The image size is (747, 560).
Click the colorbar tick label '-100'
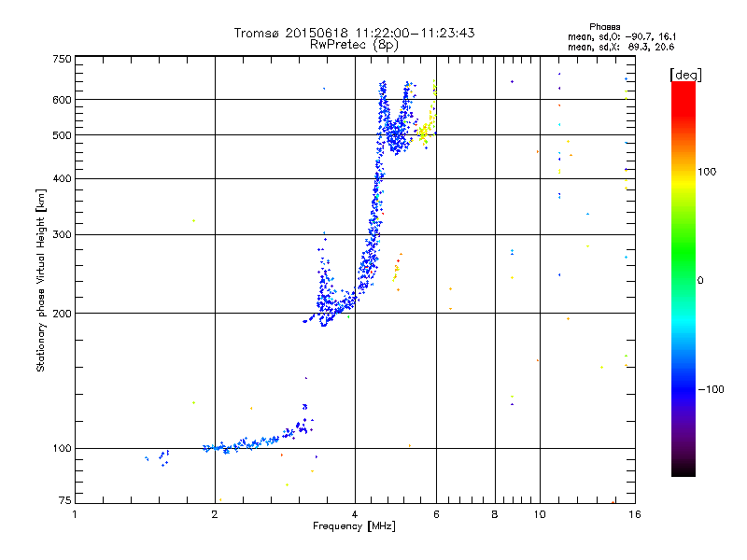[x=711, y=389]
